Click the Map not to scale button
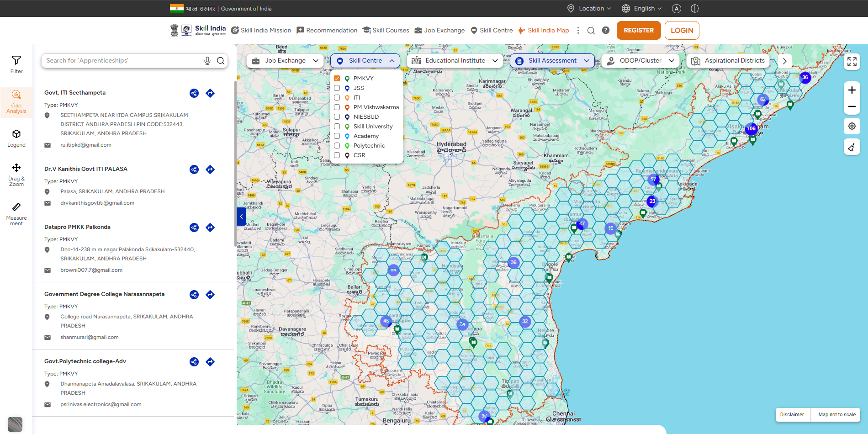The width and height of the screenshot is (868, 434). (x=837, y=415)
